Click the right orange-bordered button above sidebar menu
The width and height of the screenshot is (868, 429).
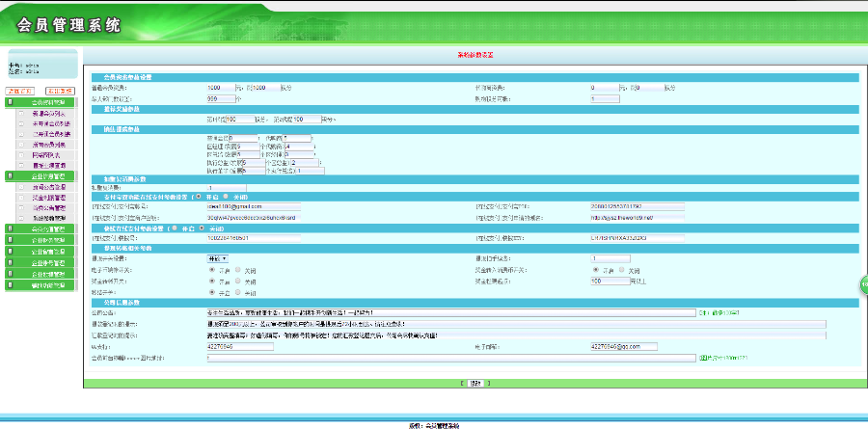pos(61,91)
